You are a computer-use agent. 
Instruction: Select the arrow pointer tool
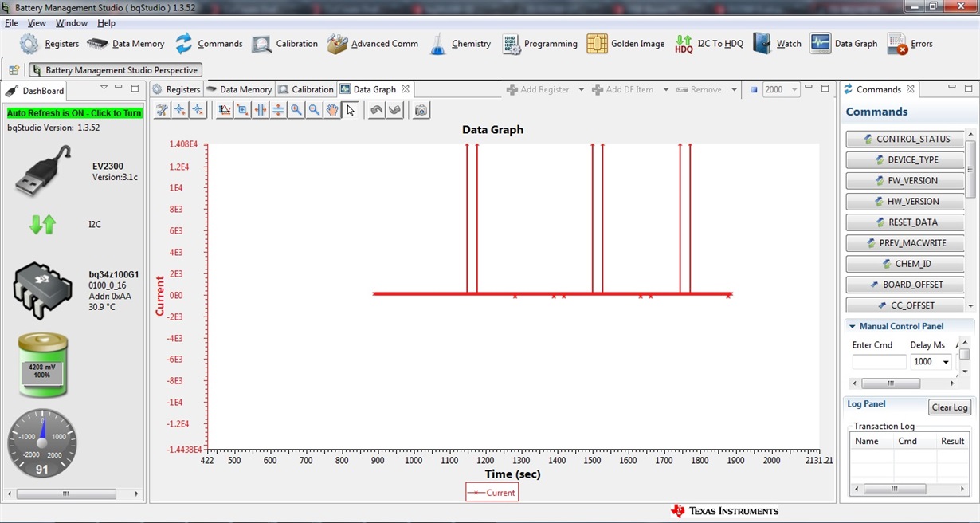pyautogui.click(x=351, y=110)
